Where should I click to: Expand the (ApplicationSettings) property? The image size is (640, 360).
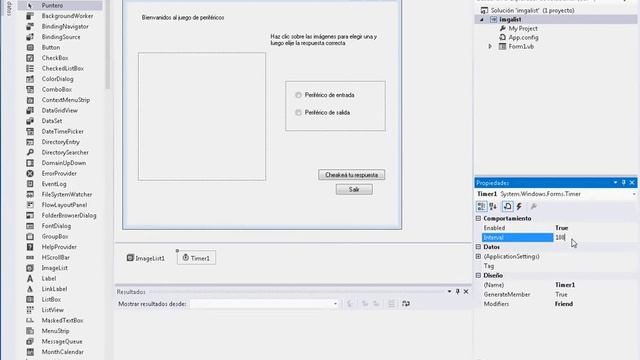point(478,256)
